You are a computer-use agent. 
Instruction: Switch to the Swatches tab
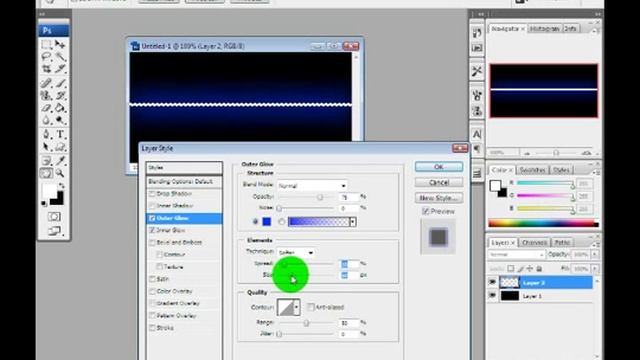(x=533, y=170)
